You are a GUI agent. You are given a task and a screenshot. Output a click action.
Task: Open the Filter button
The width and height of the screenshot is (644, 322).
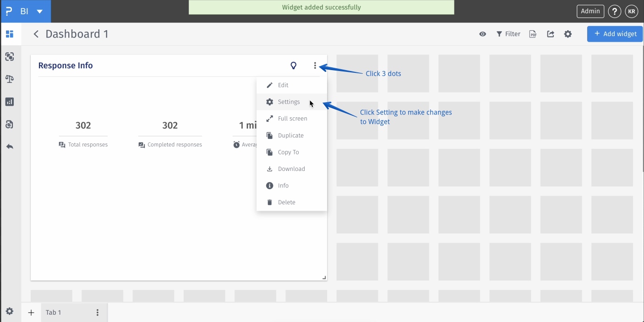pos(508,34)
